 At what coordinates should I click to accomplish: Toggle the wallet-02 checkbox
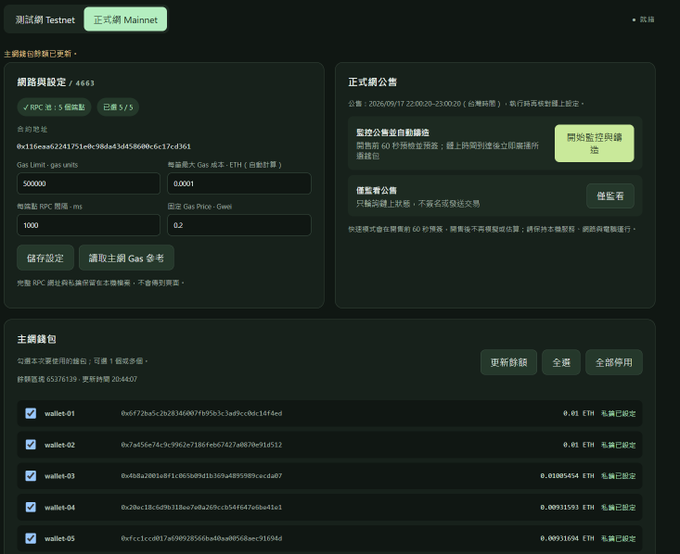click(x=31, y=444)
